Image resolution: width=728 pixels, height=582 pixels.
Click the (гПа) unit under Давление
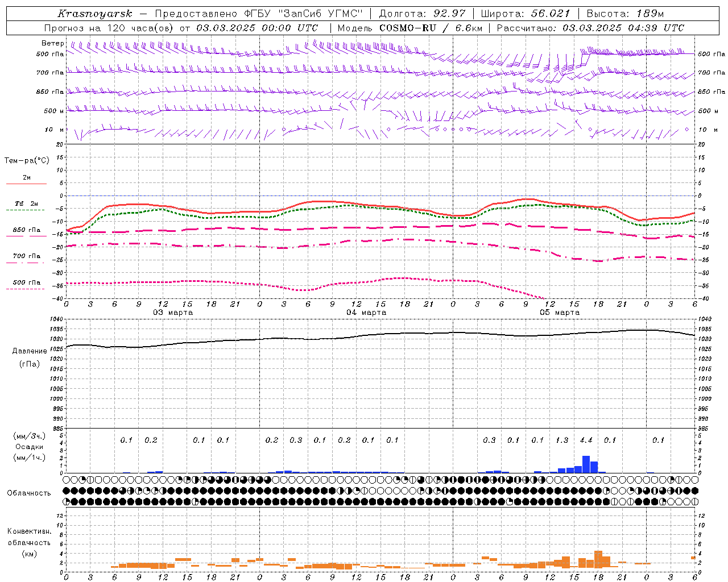[30, 364]
